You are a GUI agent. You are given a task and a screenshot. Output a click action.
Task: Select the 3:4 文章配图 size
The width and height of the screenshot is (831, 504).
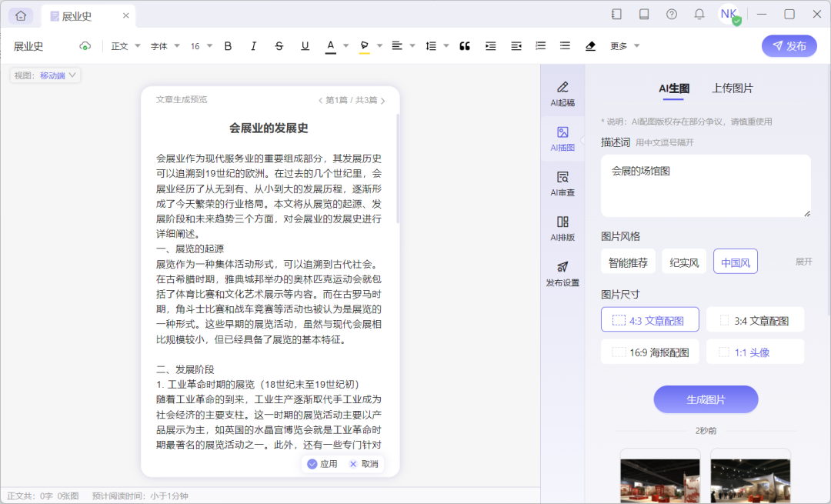(756, 319)
